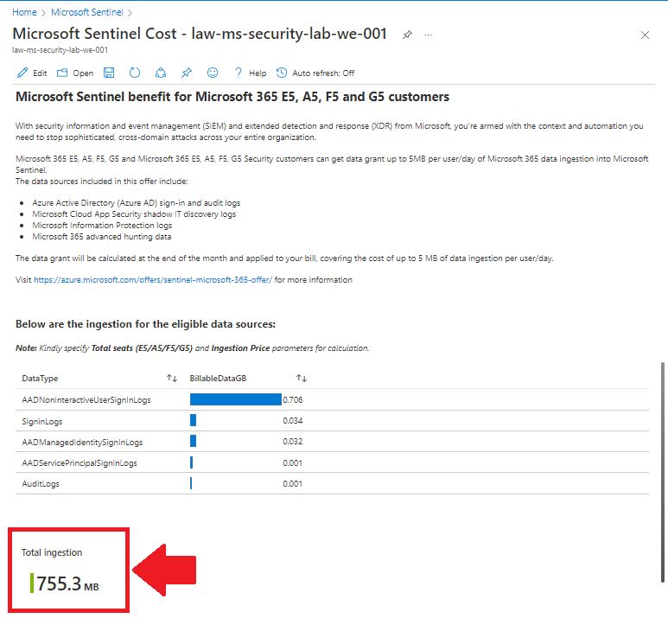Click the 0.034 billable value
The image size is (668, 644).
pyautogui.click(x=293, y=421)
